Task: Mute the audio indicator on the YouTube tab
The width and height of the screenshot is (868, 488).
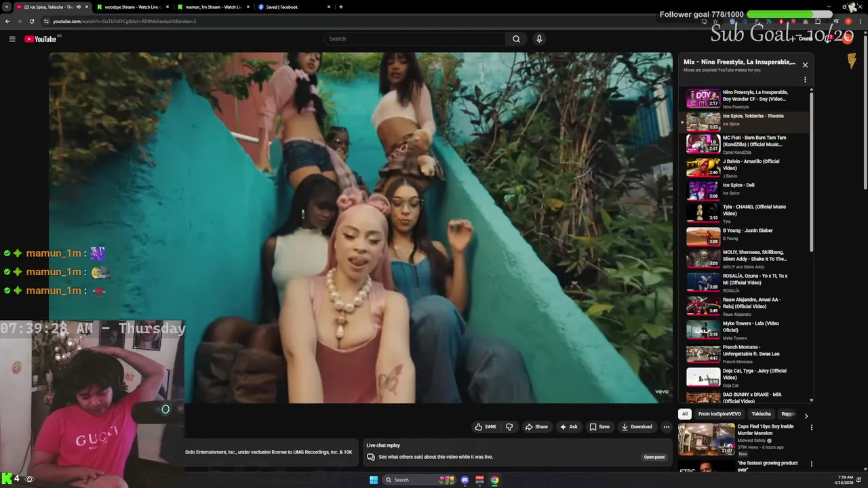Action: point(79,7)
